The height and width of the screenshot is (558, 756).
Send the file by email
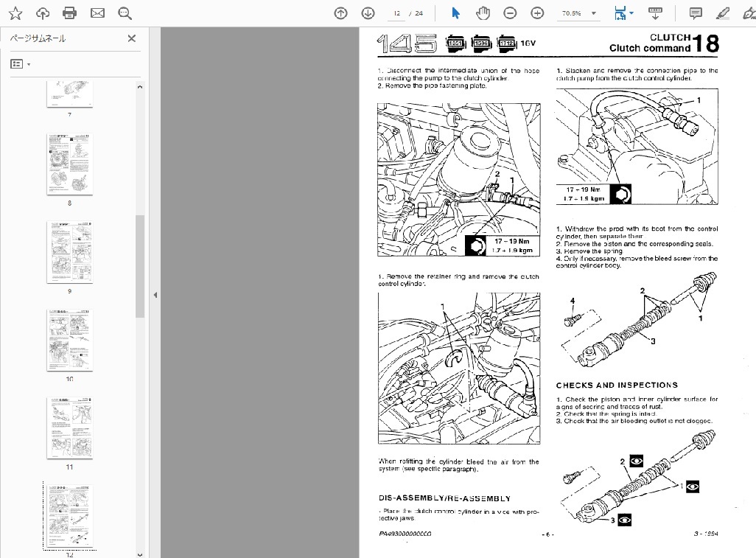tap(97, 13)
